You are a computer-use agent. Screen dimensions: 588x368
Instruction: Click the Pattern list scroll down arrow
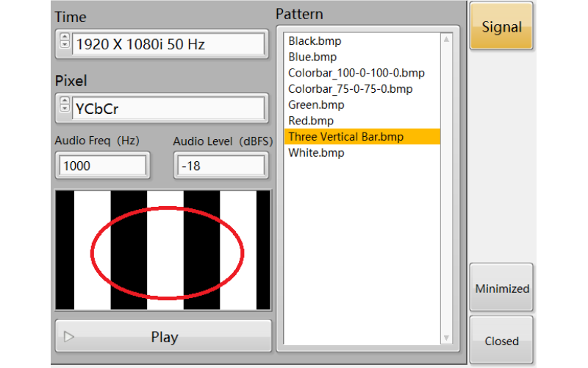446,338
